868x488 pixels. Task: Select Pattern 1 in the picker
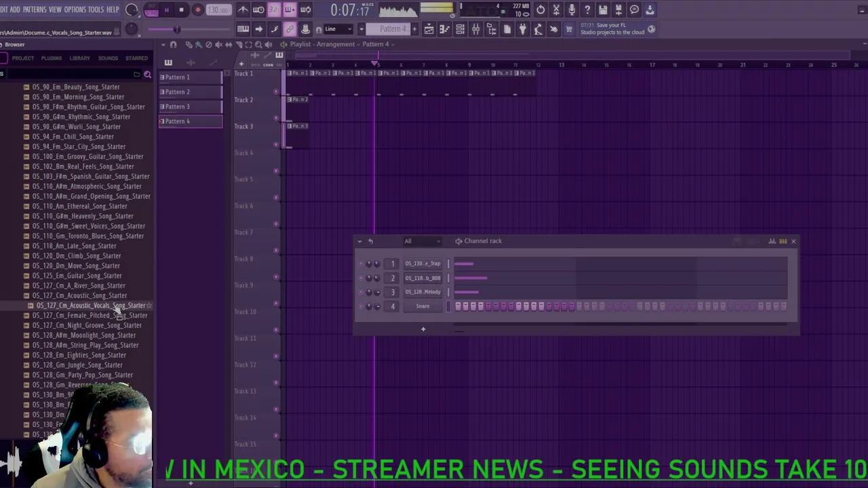191,77
